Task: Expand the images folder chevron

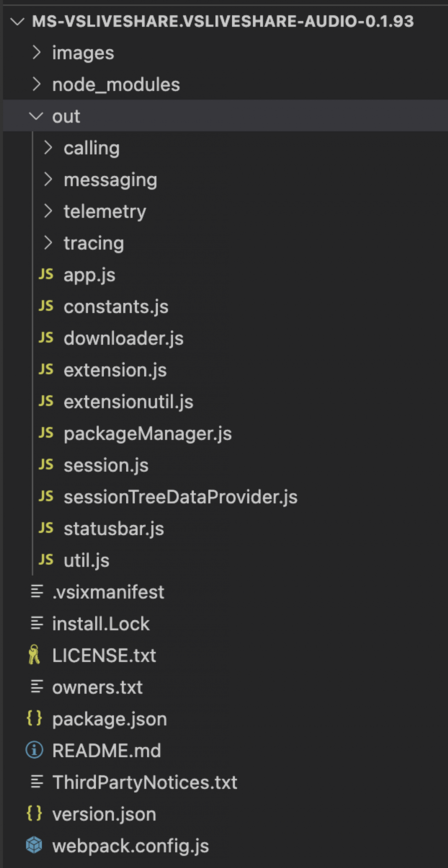Action: pos(36,53)
